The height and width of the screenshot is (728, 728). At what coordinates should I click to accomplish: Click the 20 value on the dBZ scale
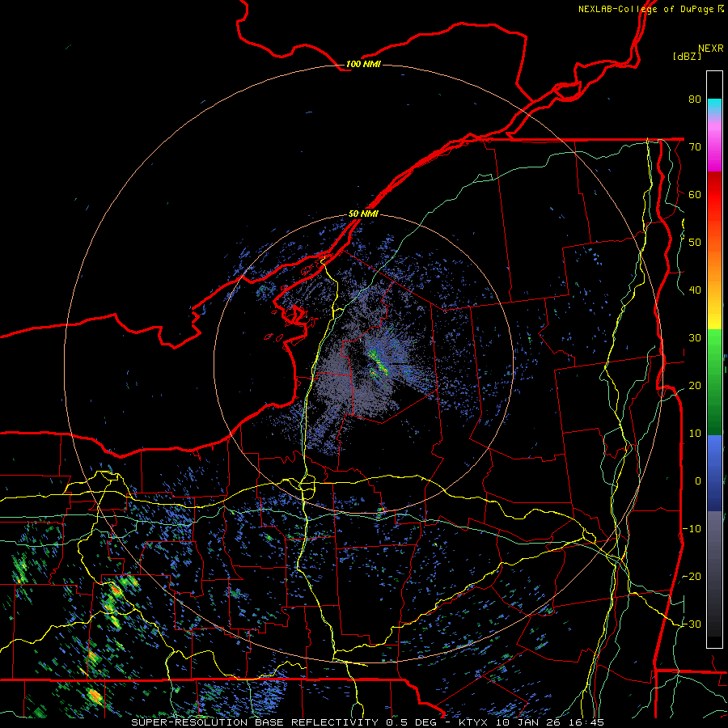(x=695, y=386)
